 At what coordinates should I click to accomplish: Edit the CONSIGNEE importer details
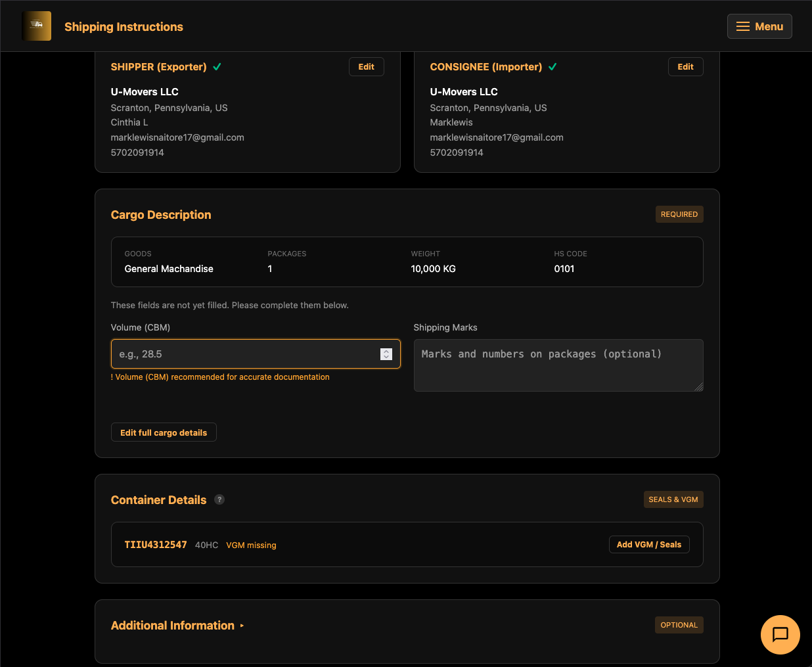pyautogui.click(x=685, y=66)
